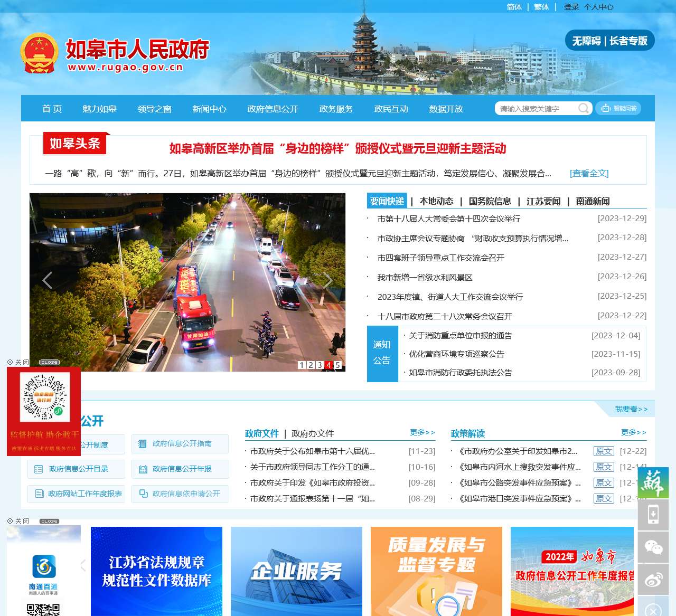Expand 政府文件 list via 更多>>
The height and width of the screenshot is (616, 676).
pos(421,432)
